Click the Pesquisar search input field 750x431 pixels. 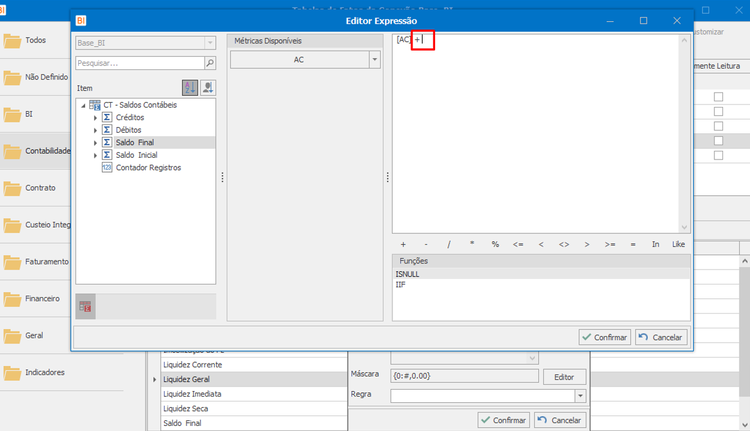(x=140, y=63)
